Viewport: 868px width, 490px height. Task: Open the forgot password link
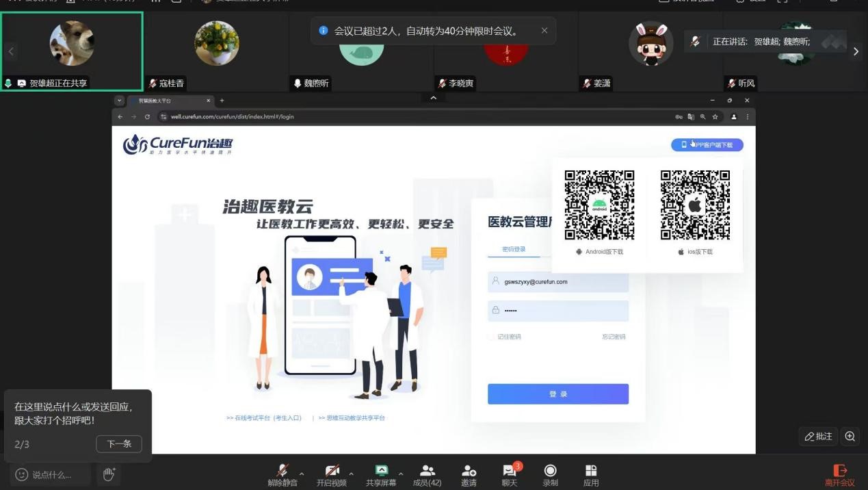(x=614, y=337)
